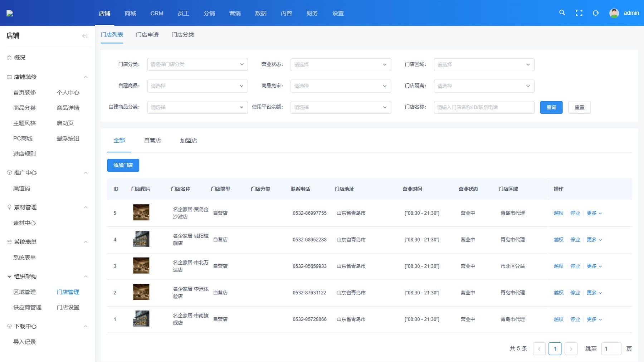Select the 加盟店 tab
This screenshot has height=362, width=644.
[x=189, y=141]
